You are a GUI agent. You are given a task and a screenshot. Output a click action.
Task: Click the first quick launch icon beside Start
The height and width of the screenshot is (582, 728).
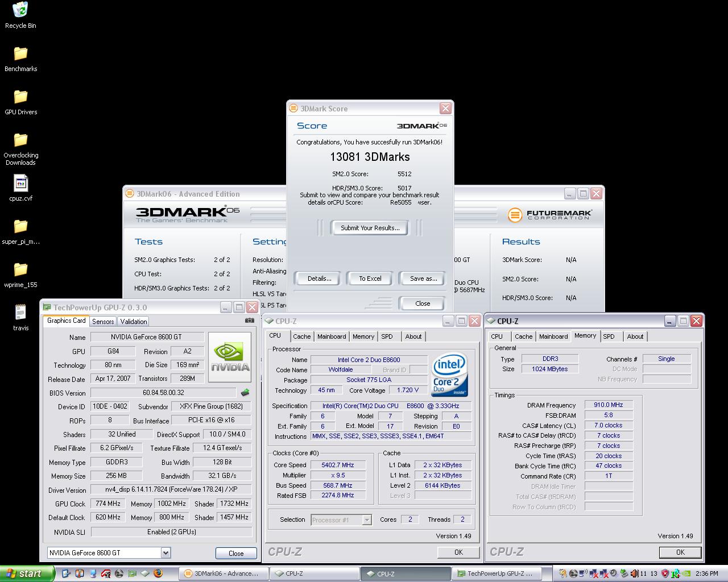(65, 573)
